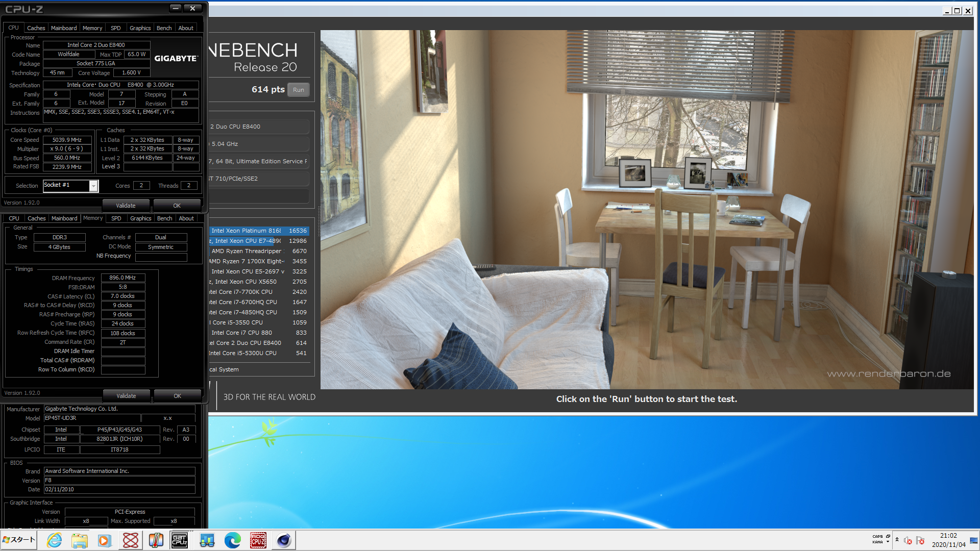The width and height of the screenshot is (980, 551).
Task: Select CPU tab in second CPU-Z window
Action: (14, 218)
